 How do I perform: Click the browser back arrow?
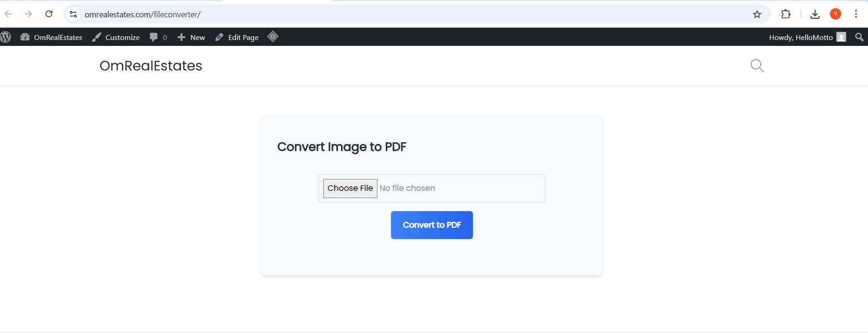coord(8,14)
